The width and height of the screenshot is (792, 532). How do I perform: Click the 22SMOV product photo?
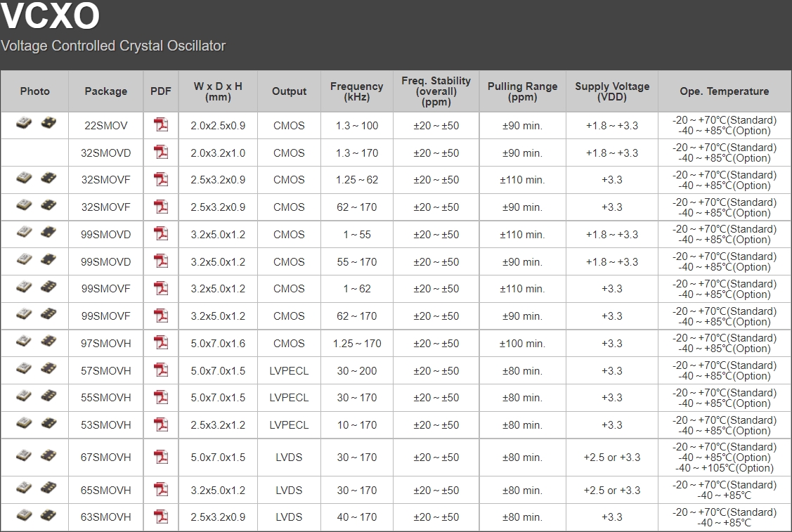[x=35, y=124]
